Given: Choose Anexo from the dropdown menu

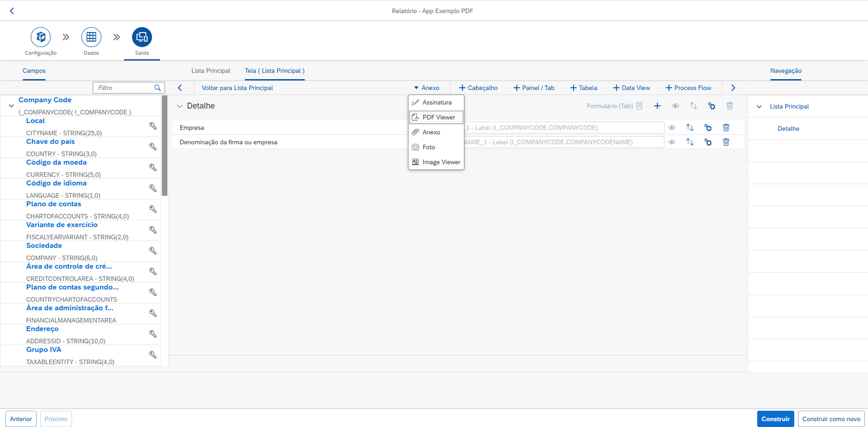Looking at the screenshot, I should [x=436, y=132].
